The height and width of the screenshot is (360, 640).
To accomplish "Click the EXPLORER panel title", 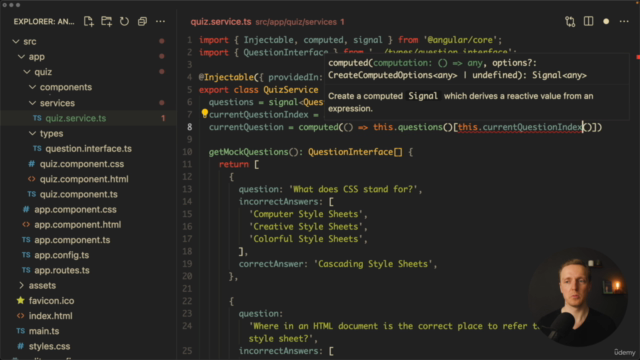I will 44,21.
